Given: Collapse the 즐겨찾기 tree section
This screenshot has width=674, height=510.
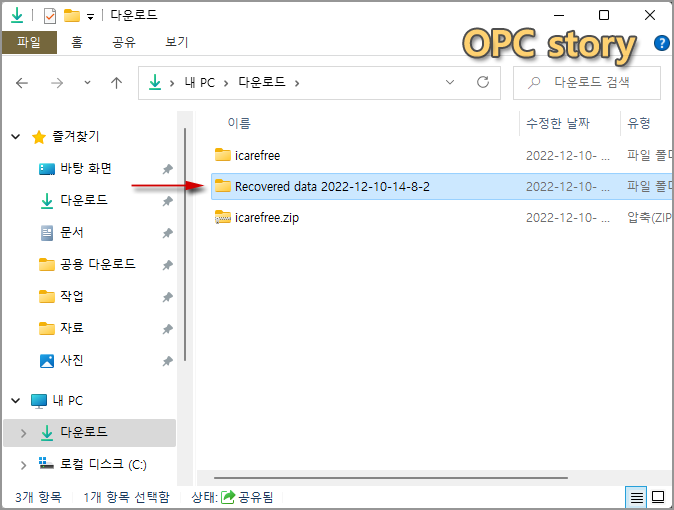Looking at the screenshot, I should pos(15,137).
